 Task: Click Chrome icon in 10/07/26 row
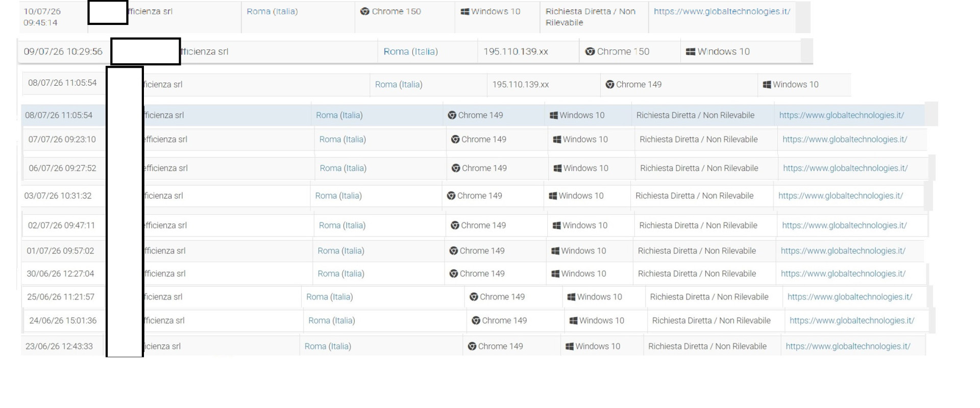(x=364, y=11)
